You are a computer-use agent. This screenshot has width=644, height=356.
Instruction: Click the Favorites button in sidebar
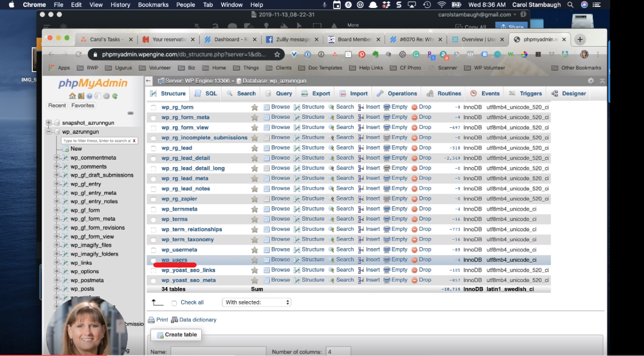82,105
